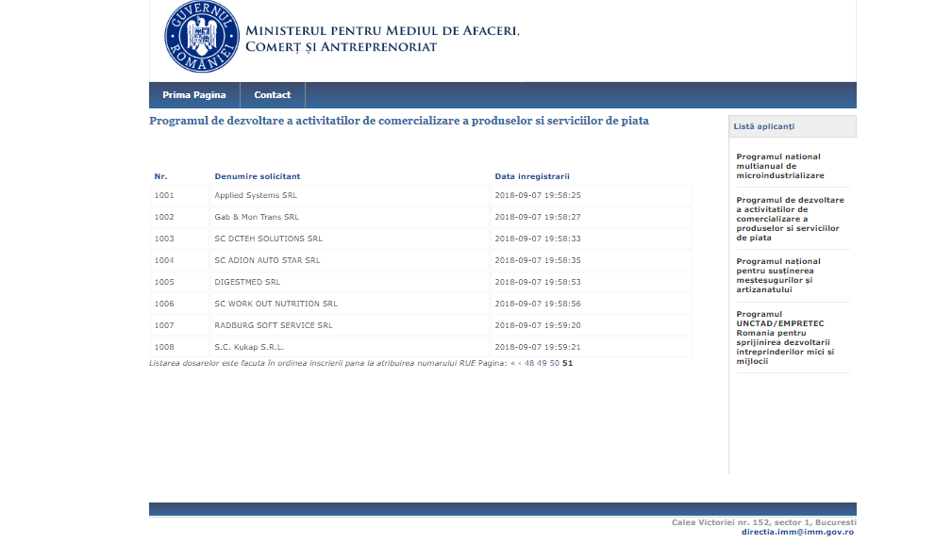Click the Data inregistrarii column header

pos(532,176)
